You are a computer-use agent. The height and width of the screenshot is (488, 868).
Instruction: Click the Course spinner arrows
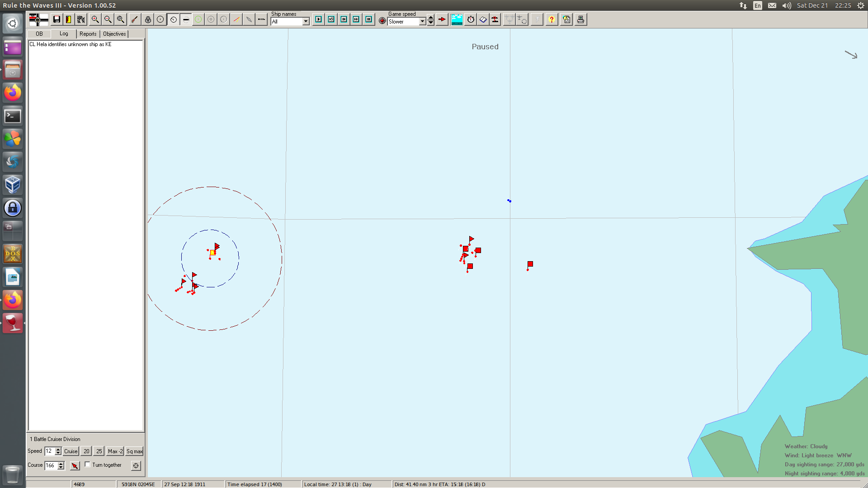pyautogui.click(x=61, y=465)
